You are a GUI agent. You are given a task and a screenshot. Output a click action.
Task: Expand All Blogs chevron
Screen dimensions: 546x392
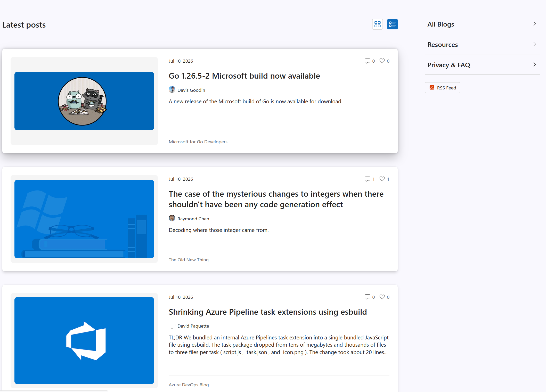pos(535,24)
